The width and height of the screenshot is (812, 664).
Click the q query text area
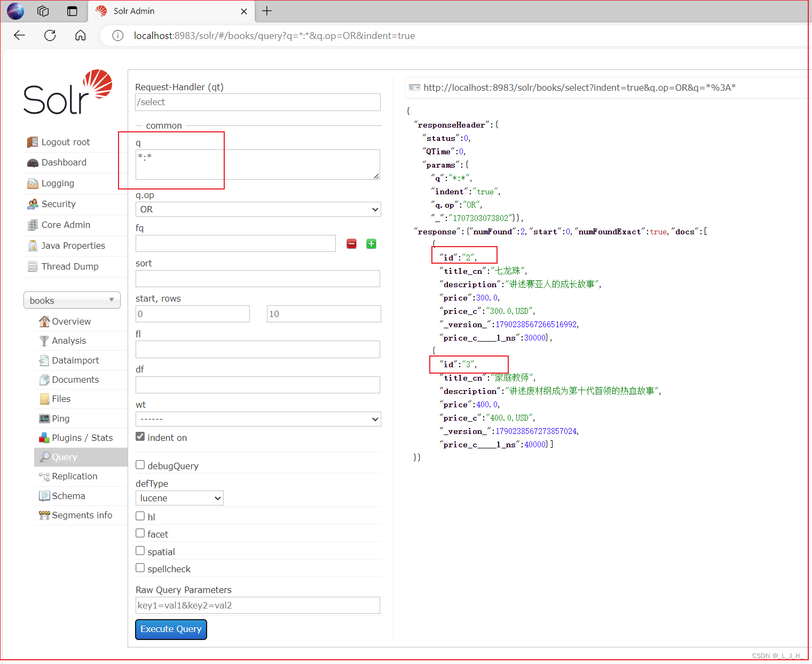click(258, 164)
